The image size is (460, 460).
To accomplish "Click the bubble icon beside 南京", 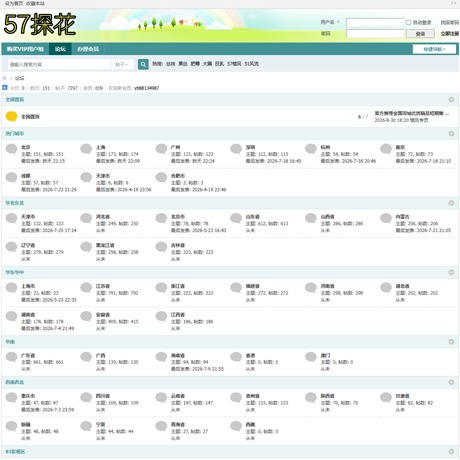I will (386, 149).
